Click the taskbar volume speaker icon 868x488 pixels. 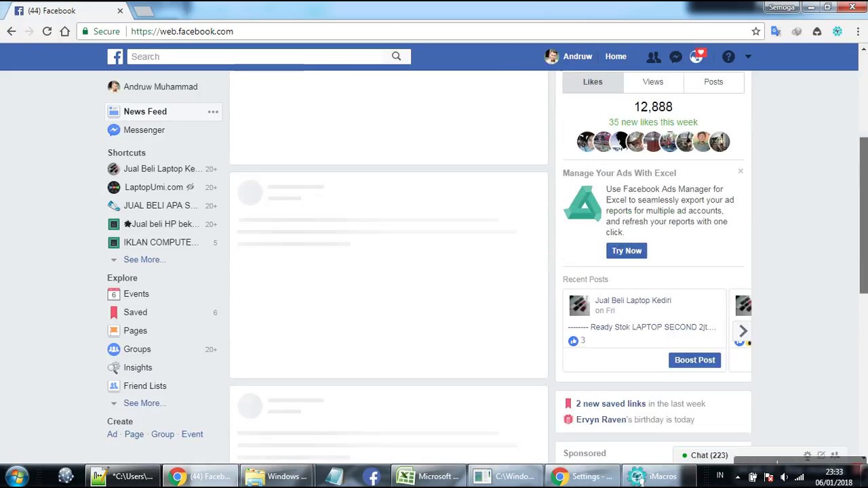tap(784, 477)
